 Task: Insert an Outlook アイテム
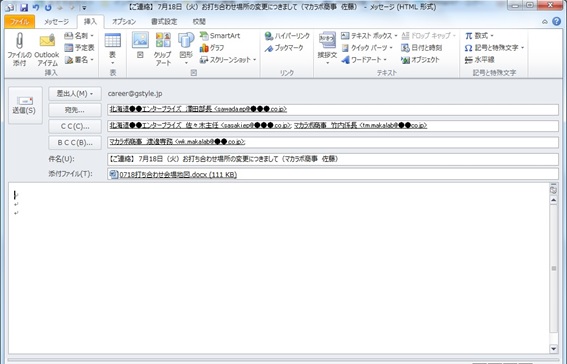[x=47, y=49]
